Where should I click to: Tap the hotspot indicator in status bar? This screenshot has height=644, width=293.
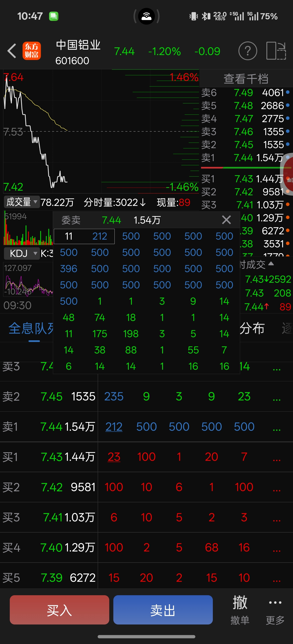click(147, 16)
